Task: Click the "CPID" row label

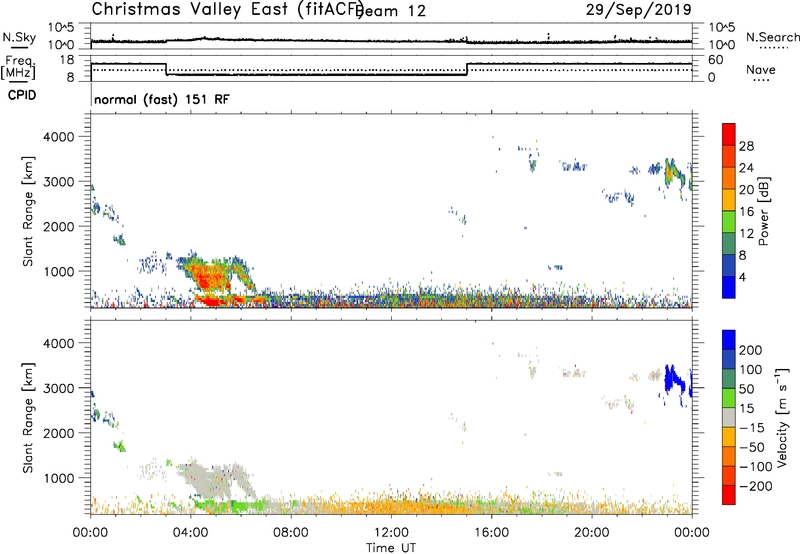Action: pyautogui.click(x=21, y=95)
